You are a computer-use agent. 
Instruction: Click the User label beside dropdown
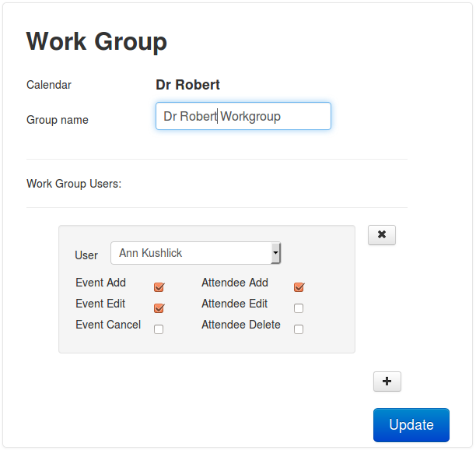tap(86, 255)
